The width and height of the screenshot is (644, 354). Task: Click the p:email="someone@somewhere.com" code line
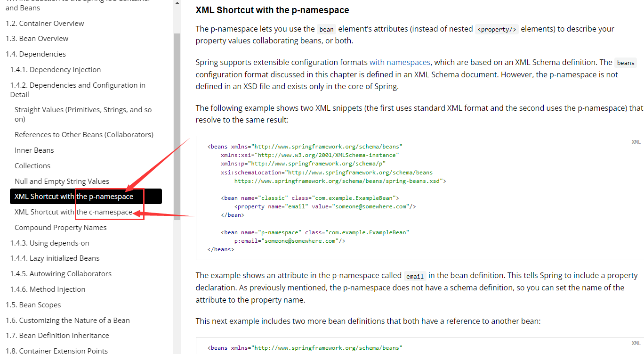[290, 241]
